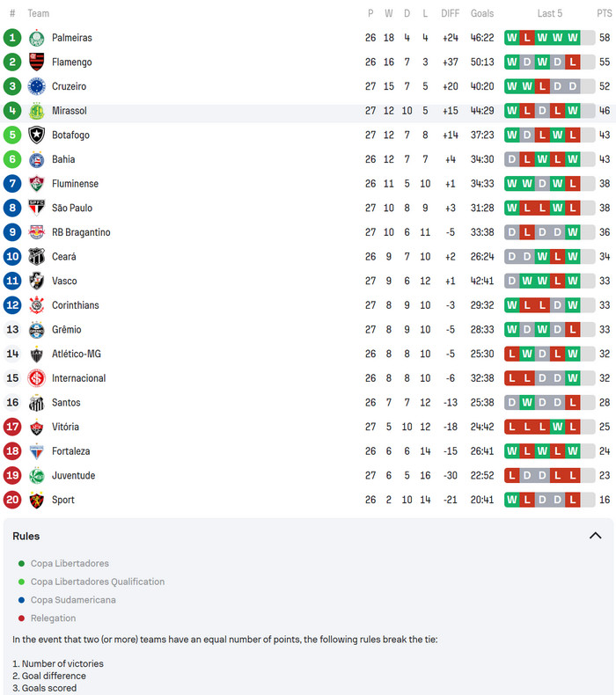This screenshot has width=616, height=695.
Task: Click the São Paulo club crest icon
Action: pyautogui.click(x=36, y=208)
